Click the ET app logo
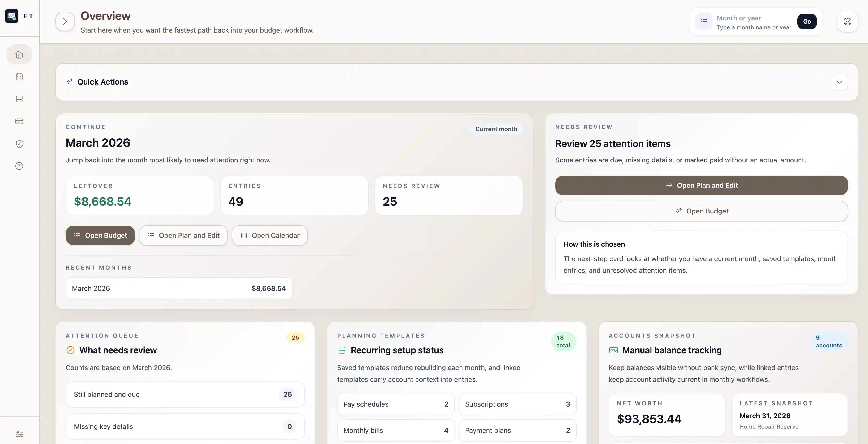Viewport: 868px width, 444px height. [12, 16]
